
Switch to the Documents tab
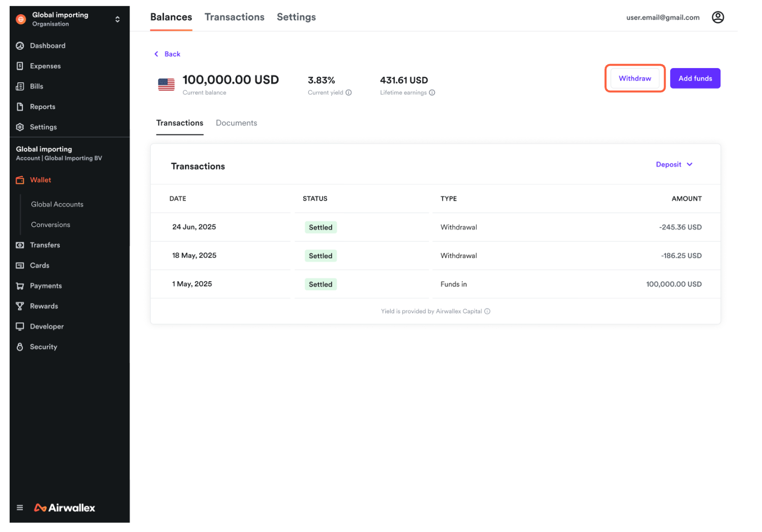pos(236,123)
